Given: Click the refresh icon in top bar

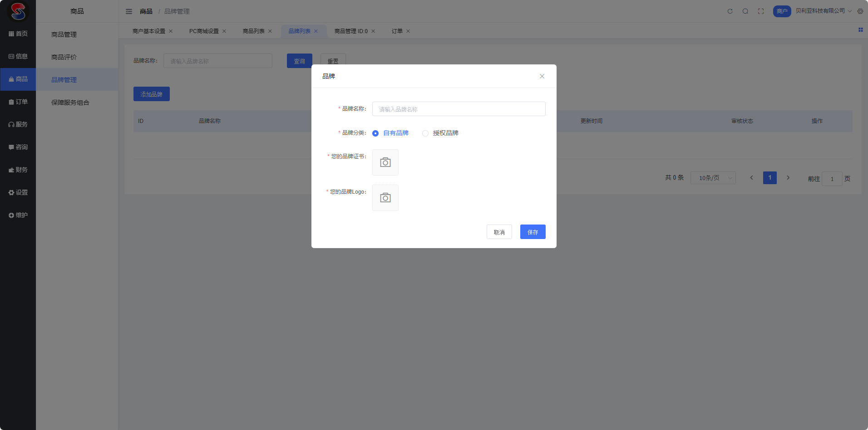Looking at the screenshot, I should click(730, 11).
